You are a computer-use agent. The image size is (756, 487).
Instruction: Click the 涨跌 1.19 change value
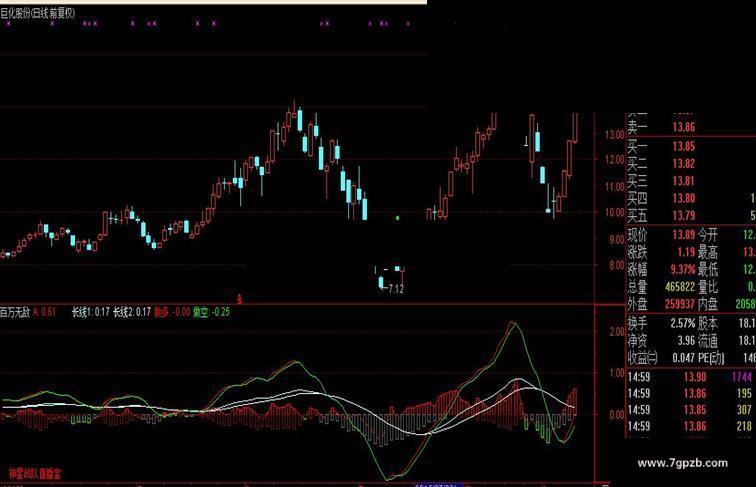(x=686, y=252)
